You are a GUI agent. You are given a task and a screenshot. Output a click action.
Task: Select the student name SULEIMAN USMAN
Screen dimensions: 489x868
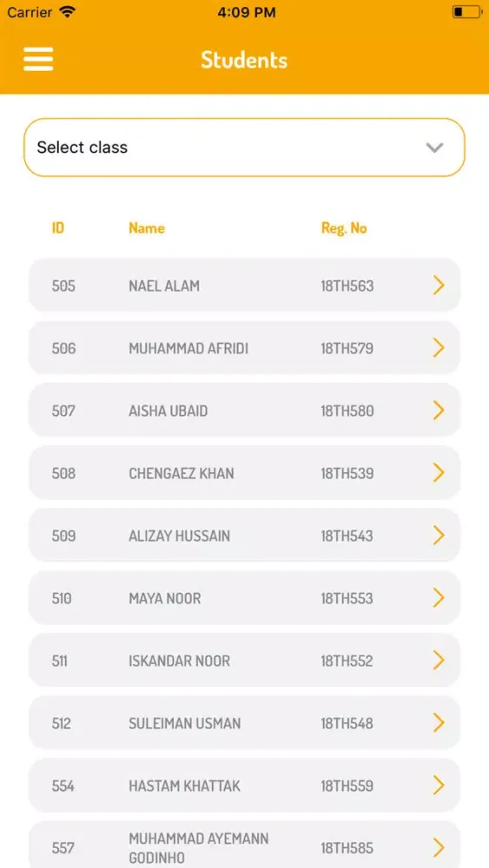pos(184,724)
